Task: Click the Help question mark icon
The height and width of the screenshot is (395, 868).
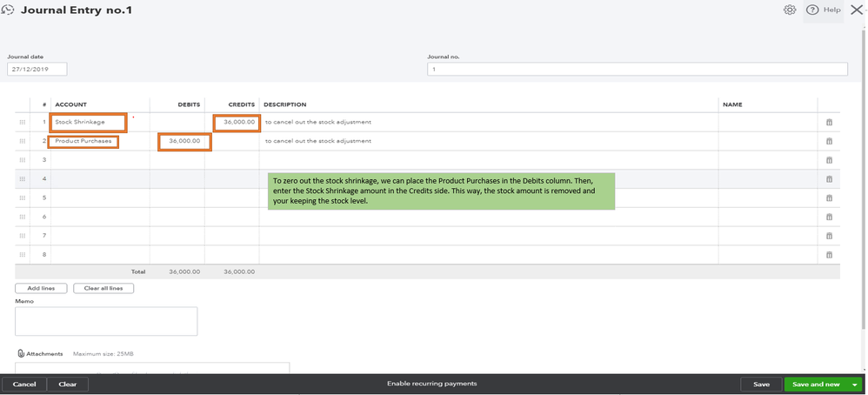Action: tap(812, 10)
